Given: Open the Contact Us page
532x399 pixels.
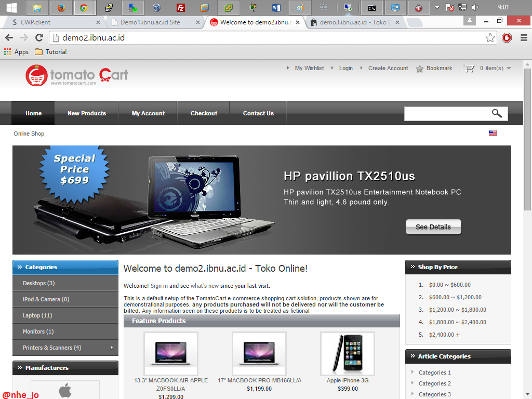Looking at the screenshot, I should pos(258,113).
